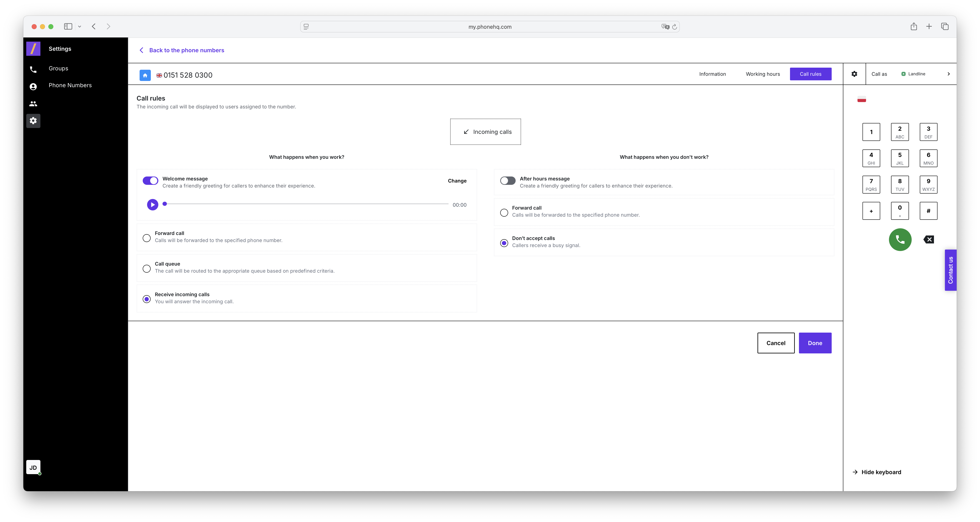Viewport: 980px width, 522px height.
Task: Click the green call dial button
Action: (900, 240)
